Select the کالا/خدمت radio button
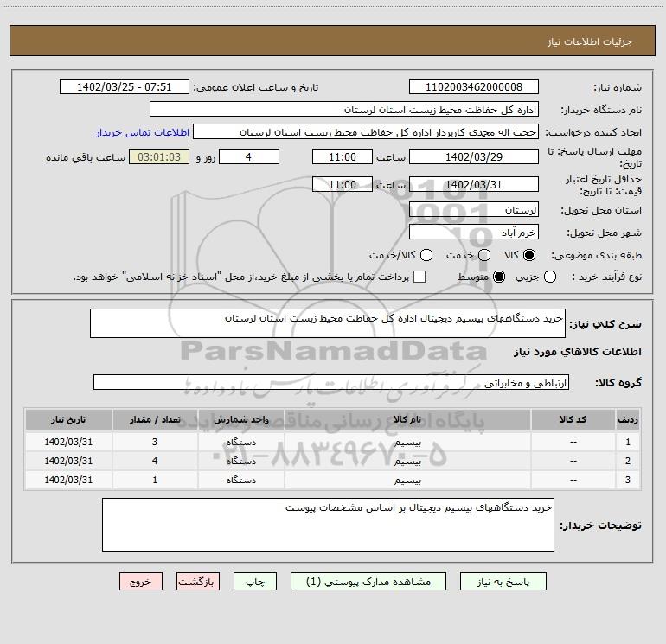 (426, 255)
